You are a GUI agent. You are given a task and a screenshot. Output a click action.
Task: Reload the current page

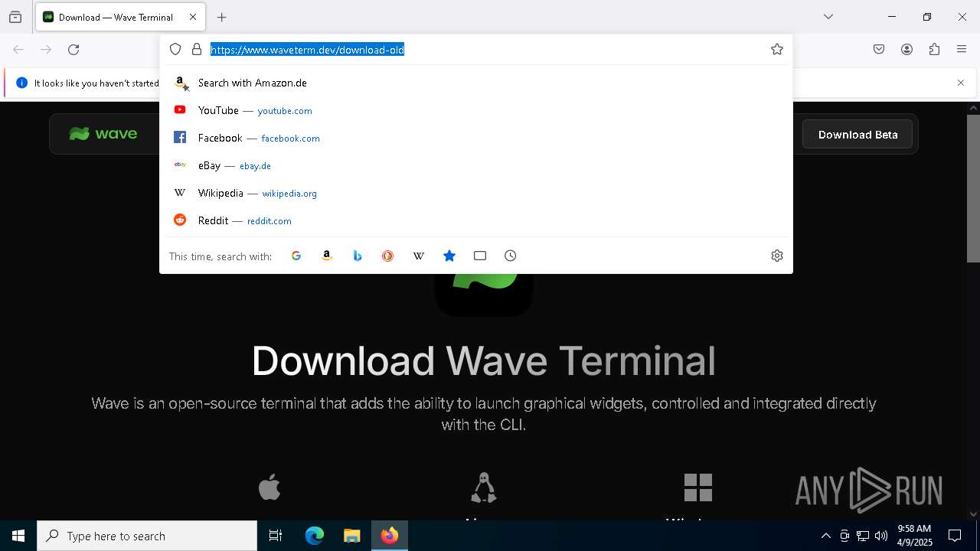[73, 50]
